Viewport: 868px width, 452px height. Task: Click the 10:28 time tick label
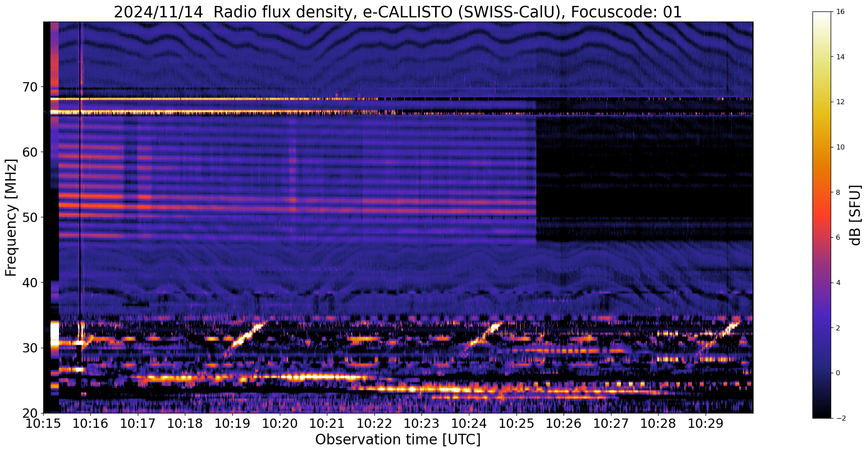658,424
